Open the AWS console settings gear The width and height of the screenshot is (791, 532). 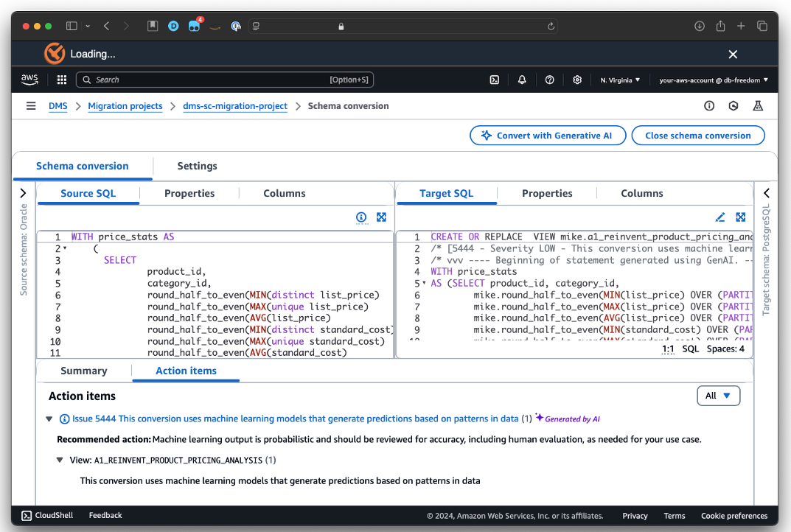tap(577, 80)
